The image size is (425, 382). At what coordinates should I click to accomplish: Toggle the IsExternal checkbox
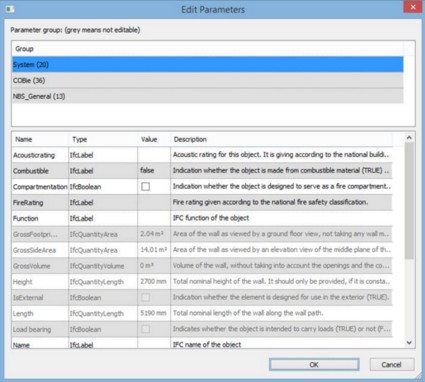tap(145, 297)
